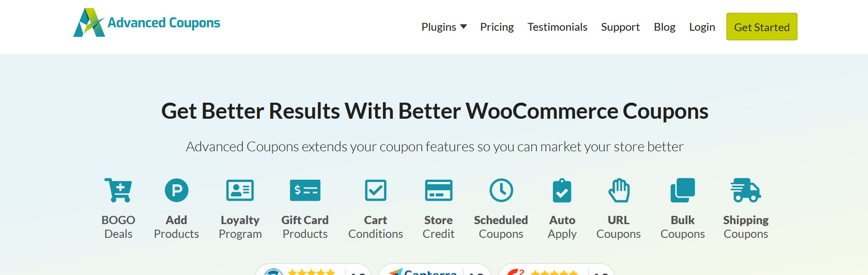This screenshot has height=275, width=868.
Task: Open the Store Credit card icon
Action: (x=438, y=190)
